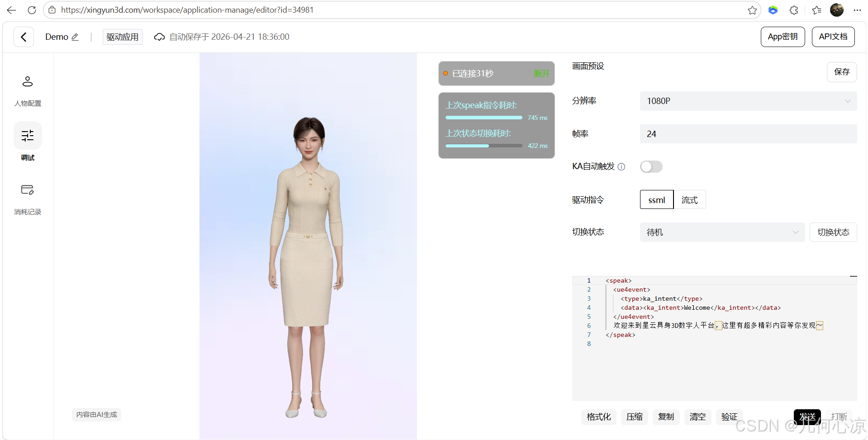Bookmark page with star icon

pyautogui.click(x=752, y=10)
